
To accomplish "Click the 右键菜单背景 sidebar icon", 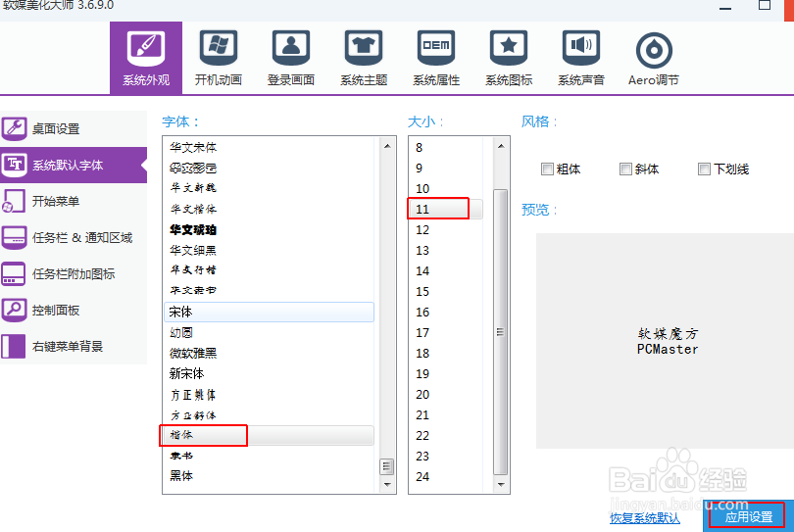I will click(14, 346).
